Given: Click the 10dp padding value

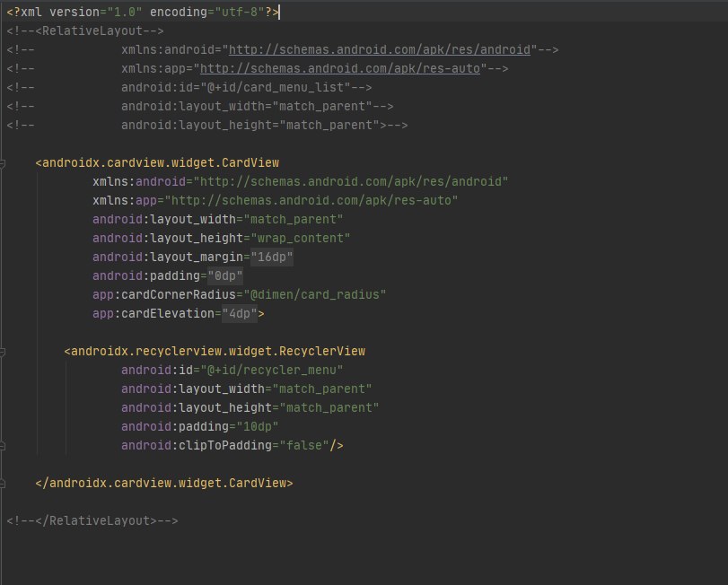Looking at the screenshot, I should 258,427.
